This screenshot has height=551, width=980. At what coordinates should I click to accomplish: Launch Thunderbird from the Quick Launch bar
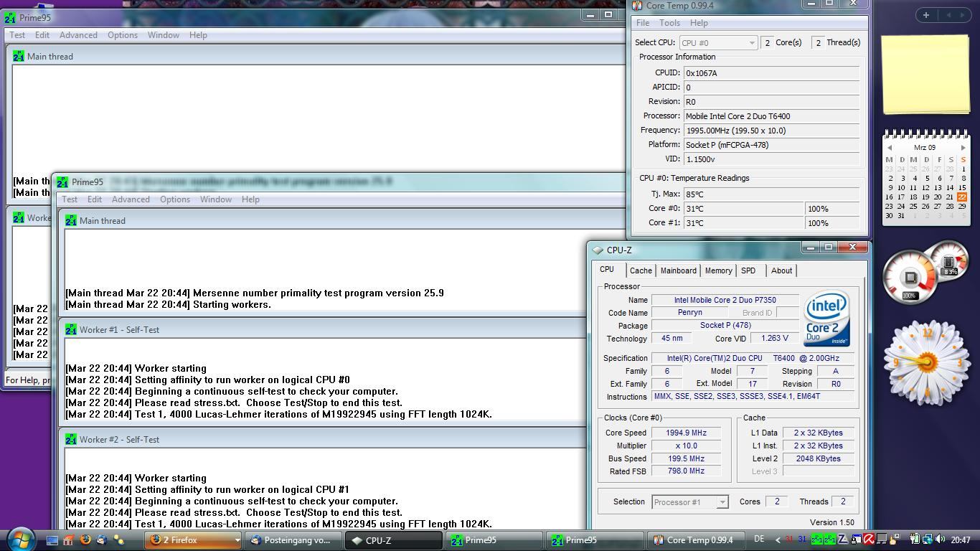102,540
